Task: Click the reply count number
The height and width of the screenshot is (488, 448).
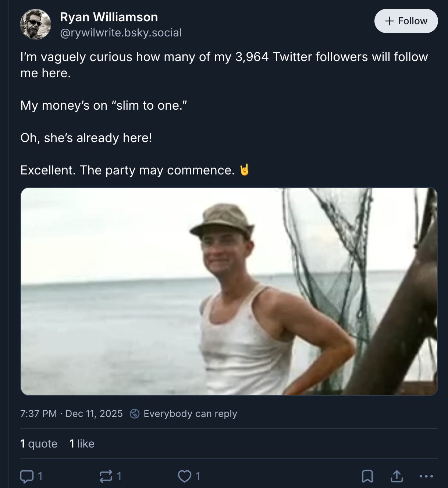Action: coord(40,477)
